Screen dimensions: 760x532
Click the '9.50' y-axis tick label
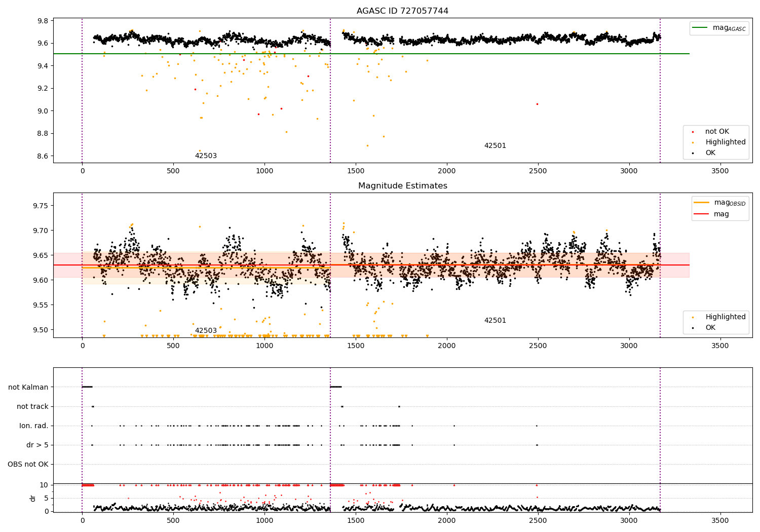coord(41,330)
